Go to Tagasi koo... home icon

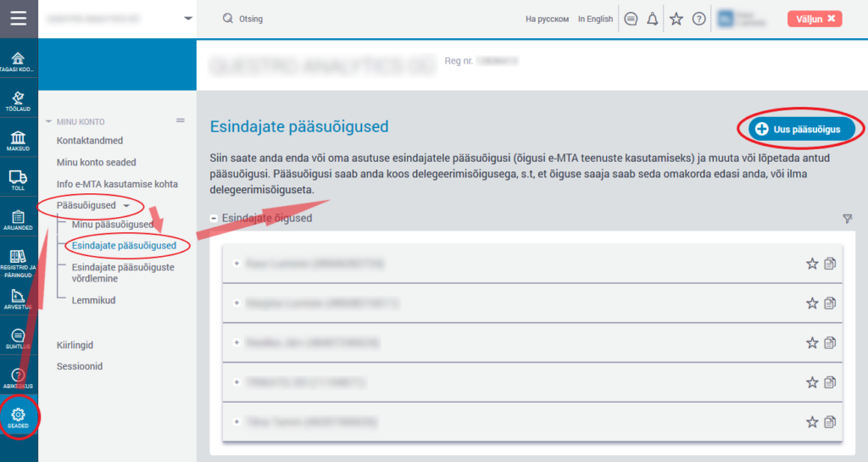coord(19,62)
